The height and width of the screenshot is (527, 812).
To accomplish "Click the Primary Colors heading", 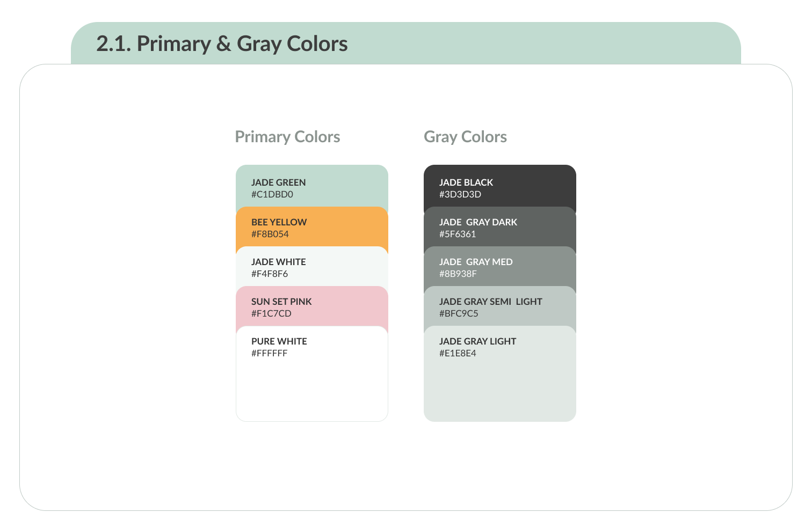I will coord(287,137).
